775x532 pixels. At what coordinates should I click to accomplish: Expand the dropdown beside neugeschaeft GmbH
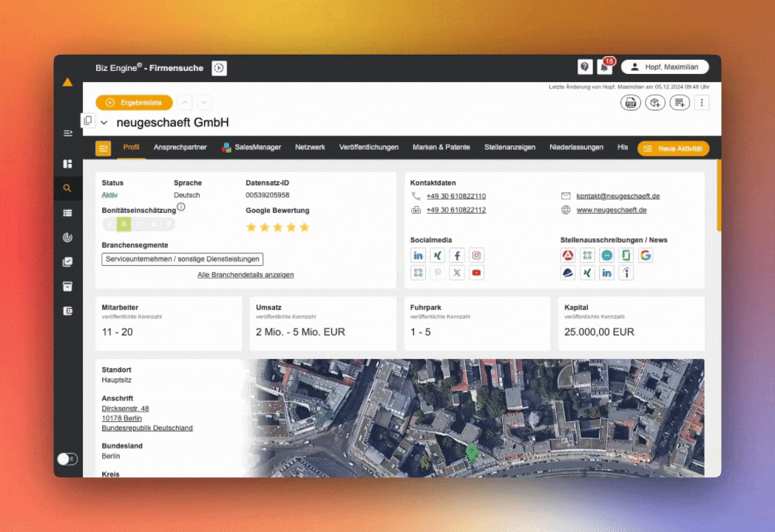click(104, 122)
